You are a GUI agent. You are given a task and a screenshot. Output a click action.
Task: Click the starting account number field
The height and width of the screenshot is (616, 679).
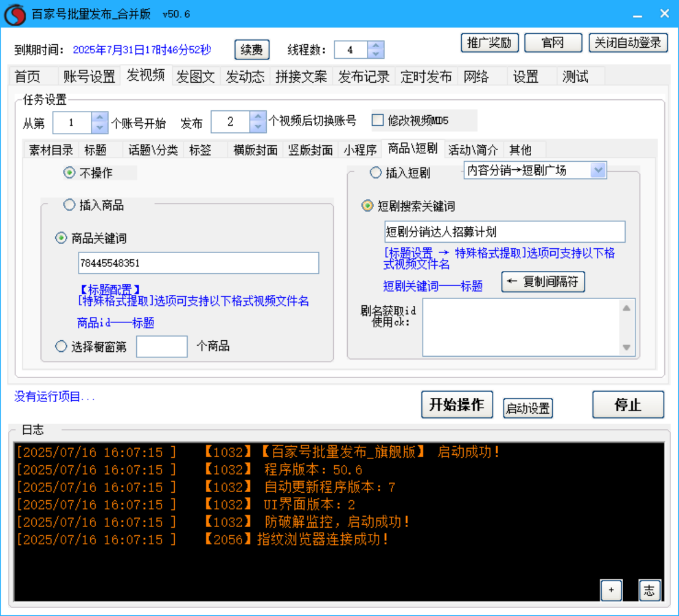click(x=72, y=123)
